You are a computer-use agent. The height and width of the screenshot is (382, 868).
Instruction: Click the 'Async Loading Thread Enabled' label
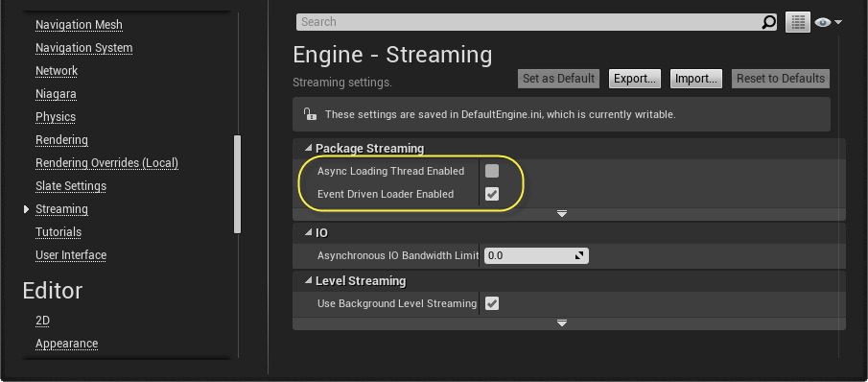click(x=390, y=171)
